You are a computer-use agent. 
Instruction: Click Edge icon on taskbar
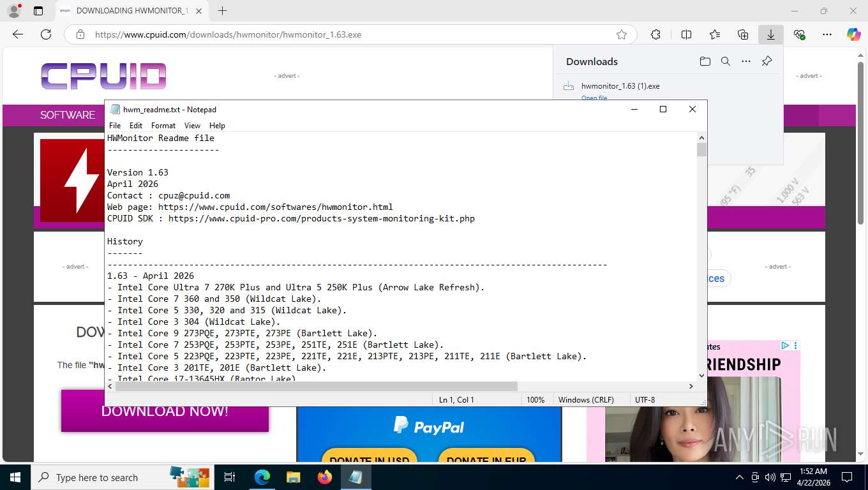tap(262, 477)
